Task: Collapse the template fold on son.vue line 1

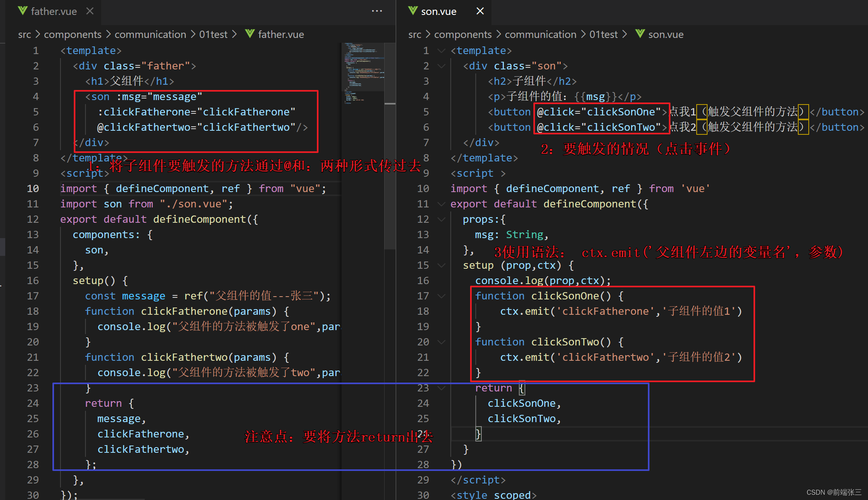Action: (441, 51)
